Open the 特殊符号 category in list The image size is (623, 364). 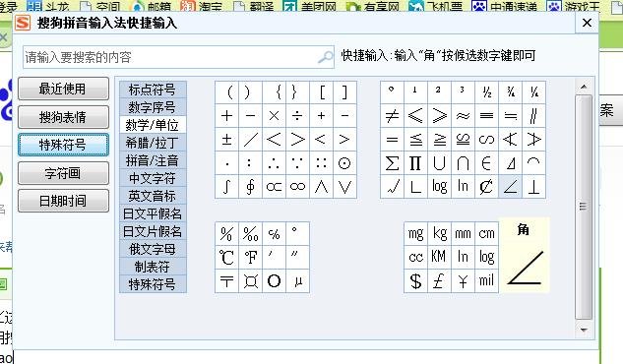(153, 284)
